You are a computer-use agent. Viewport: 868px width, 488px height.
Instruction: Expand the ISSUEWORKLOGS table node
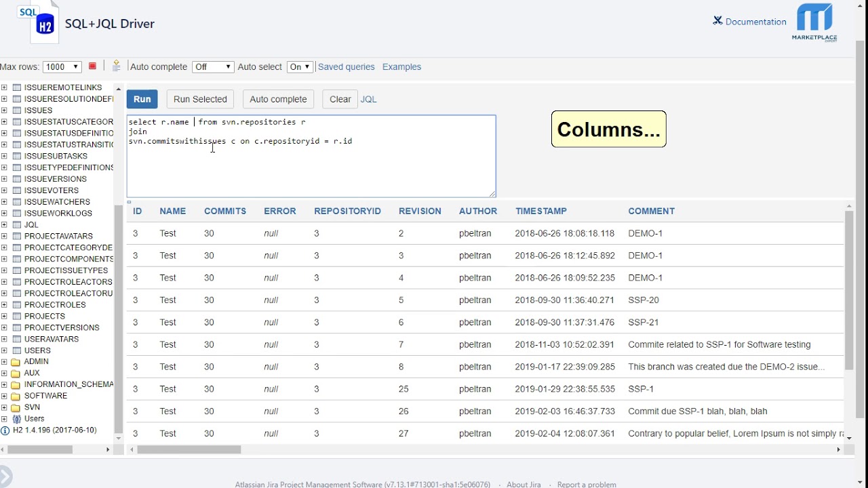click(4, 213)
